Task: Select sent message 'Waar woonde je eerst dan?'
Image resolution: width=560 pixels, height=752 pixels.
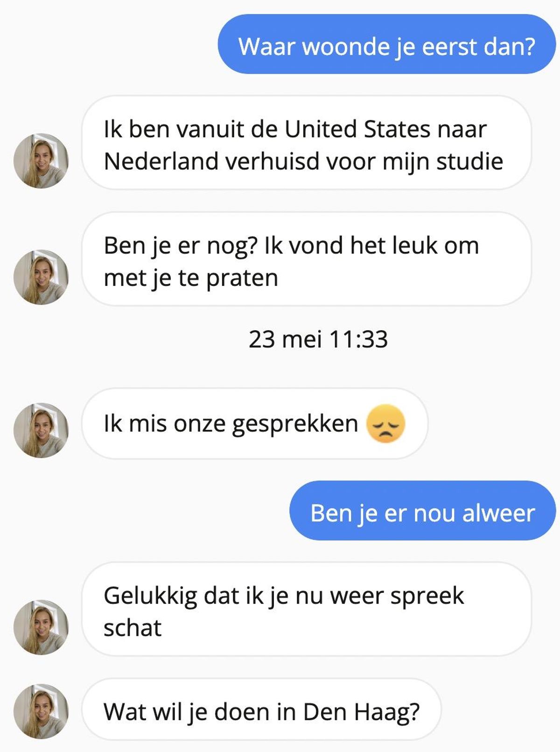Action: click(387, 44)
